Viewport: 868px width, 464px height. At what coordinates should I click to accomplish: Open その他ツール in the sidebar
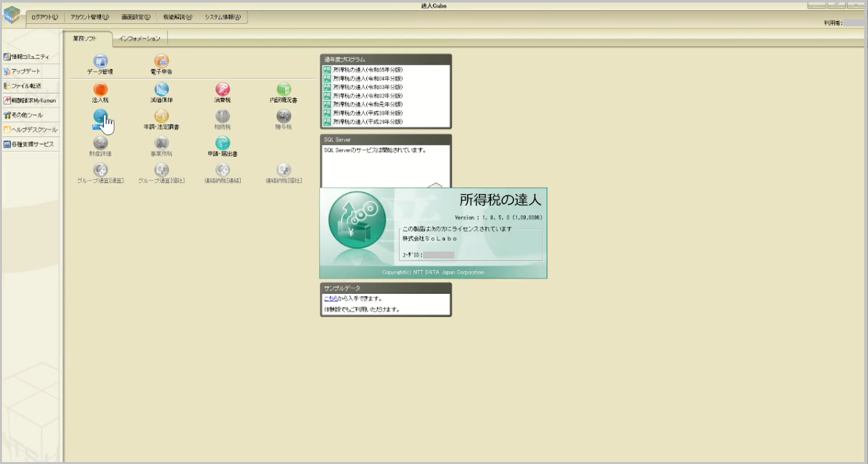pyautogui.click(x=30, y=115)
